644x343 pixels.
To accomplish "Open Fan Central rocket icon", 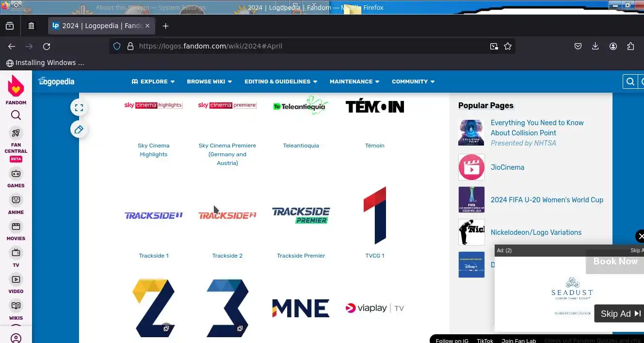I will click(x=16, y=133).
